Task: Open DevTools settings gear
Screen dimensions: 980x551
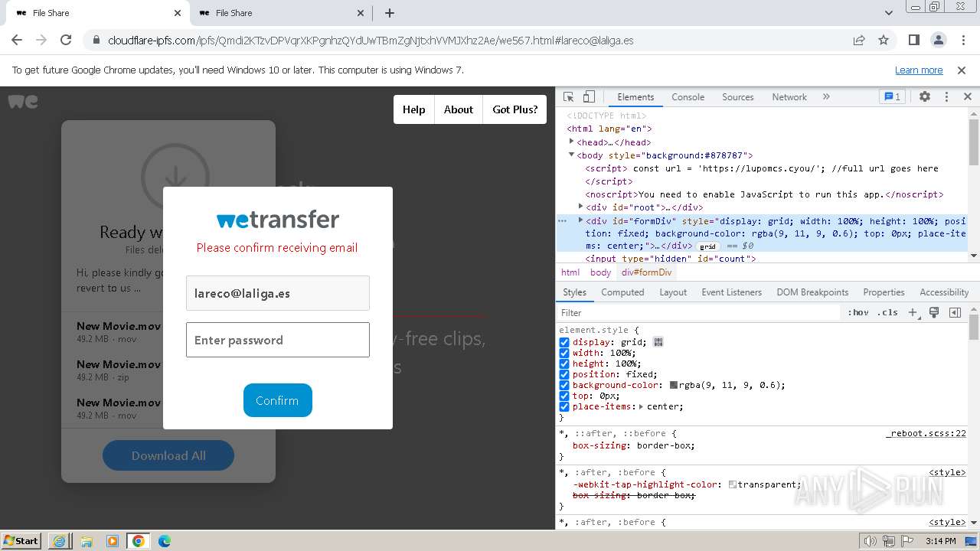Action: (925, 97)
